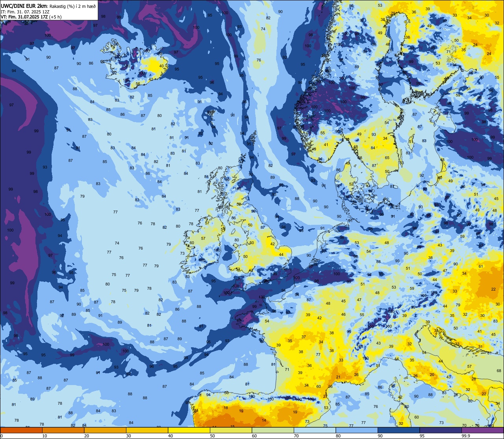The image size is (504, 439).
Task: Click the legend tick label 20
Action: pos(87,436)
